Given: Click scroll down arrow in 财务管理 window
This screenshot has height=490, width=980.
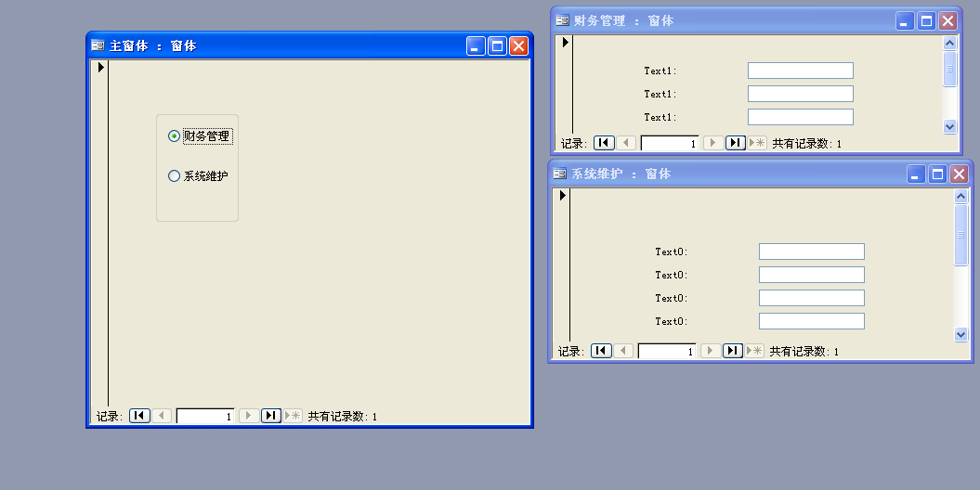Looking at the screenshot, I should click(x=949, y=126).
